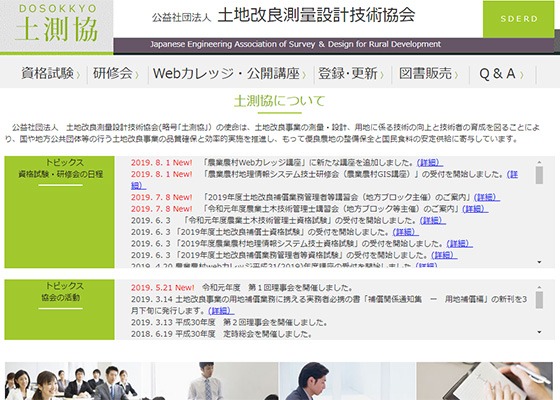The image size is (560, 400).
Task: Open 詳細 link for 補償関係通知集 新刊
Action: tap(221, 311)
